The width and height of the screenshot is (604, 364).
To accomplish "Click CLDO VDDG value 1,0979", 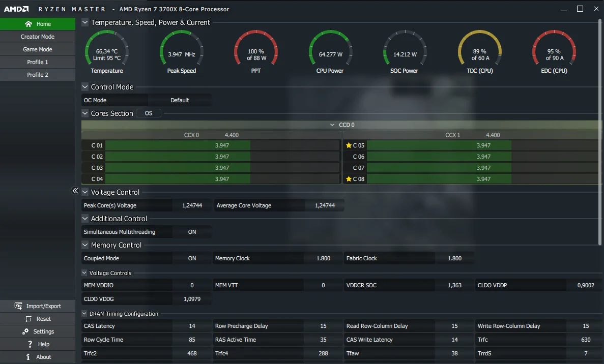I will (192, 299).
